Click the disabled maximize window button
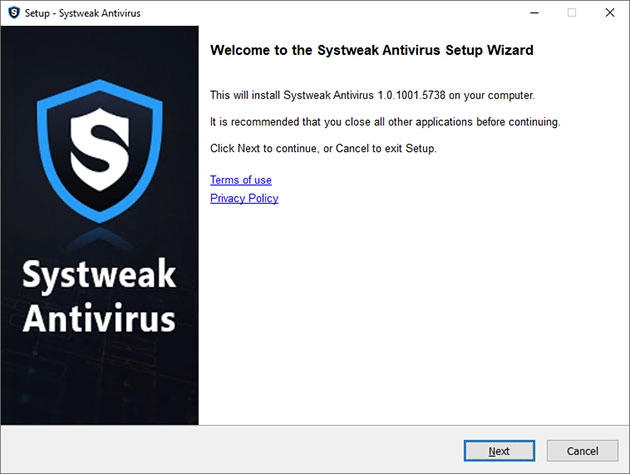 (x=571, y=13)
